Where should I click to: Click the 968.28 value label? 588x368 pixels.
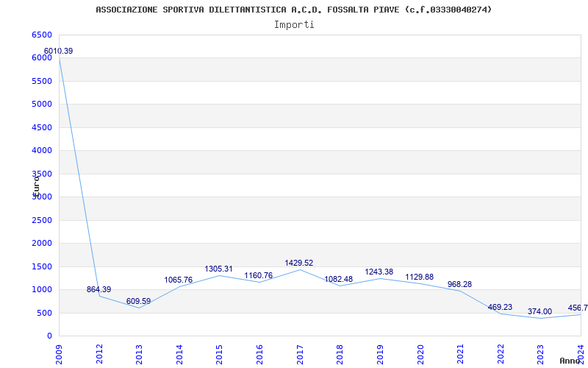tap(460, 284)
